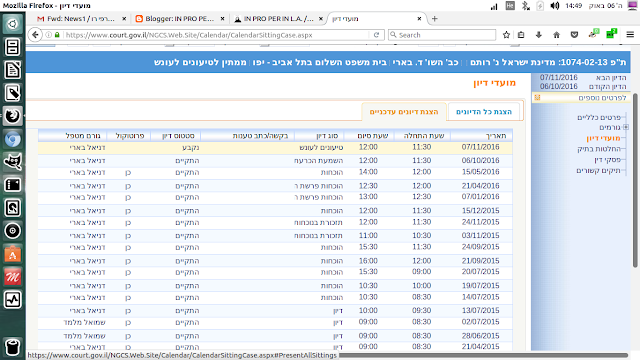Select the 03/11/2015 date cell
Image resolution: width=640 pixels, height=360 pixels.
coord(480,236)
